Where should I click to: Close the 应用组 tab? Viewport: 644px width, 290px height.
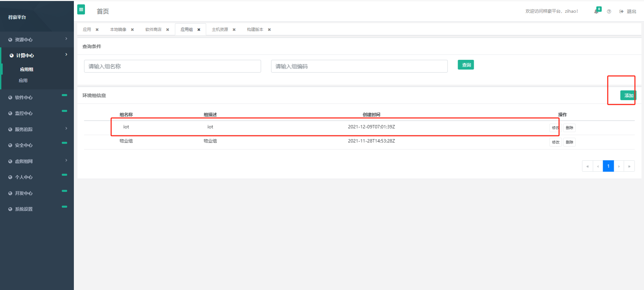tap(199, 30)
